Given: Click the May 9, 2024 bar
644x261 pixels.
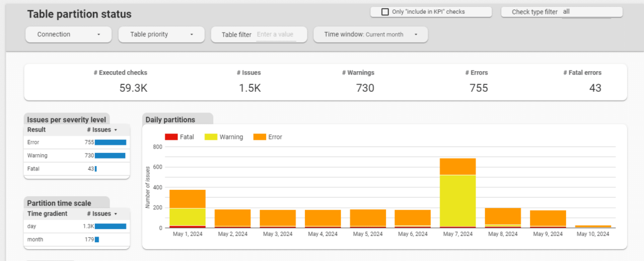Looking at the screenshot, I should click(x=548, y=219).
